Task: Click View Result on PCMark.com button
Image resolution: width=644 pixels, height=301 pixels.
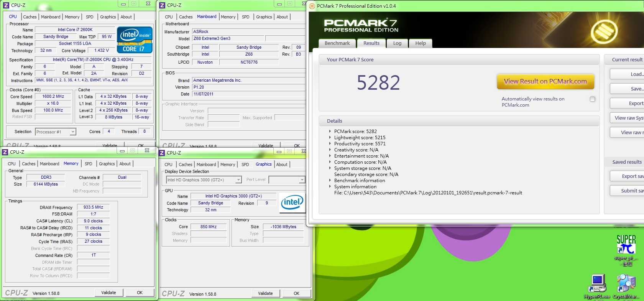Action: tap(545, 81)
